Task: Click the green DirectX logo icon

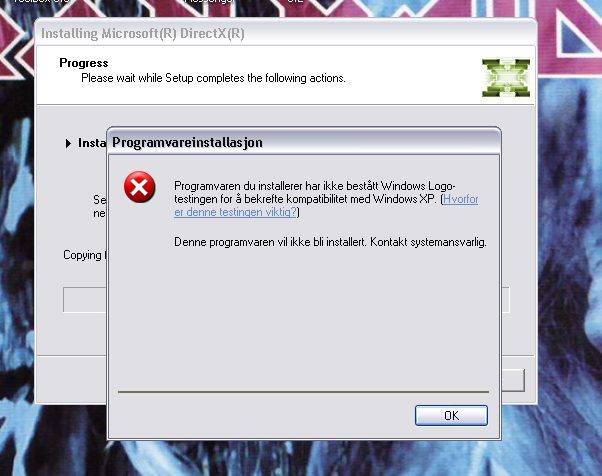Action: coord(506,78)
